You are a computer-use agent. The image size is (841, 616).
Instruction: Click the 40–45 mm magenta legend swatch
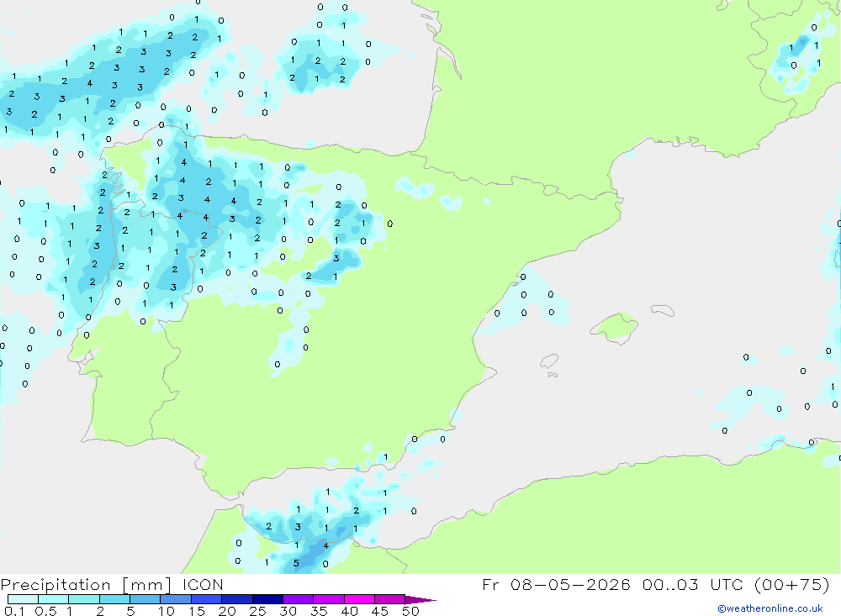tap(359, 599)
